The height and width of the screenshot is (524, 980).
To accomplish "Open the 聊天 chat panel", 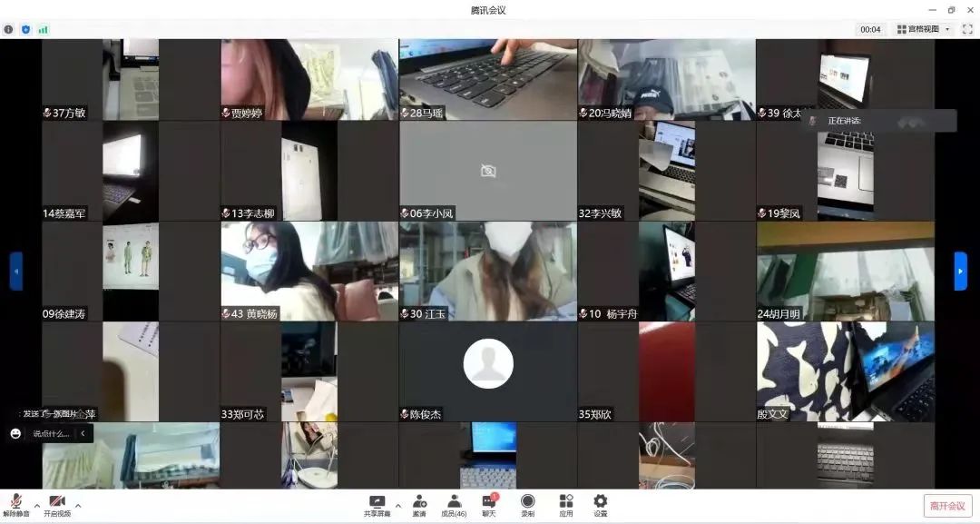I will click(x=489, y=502).
